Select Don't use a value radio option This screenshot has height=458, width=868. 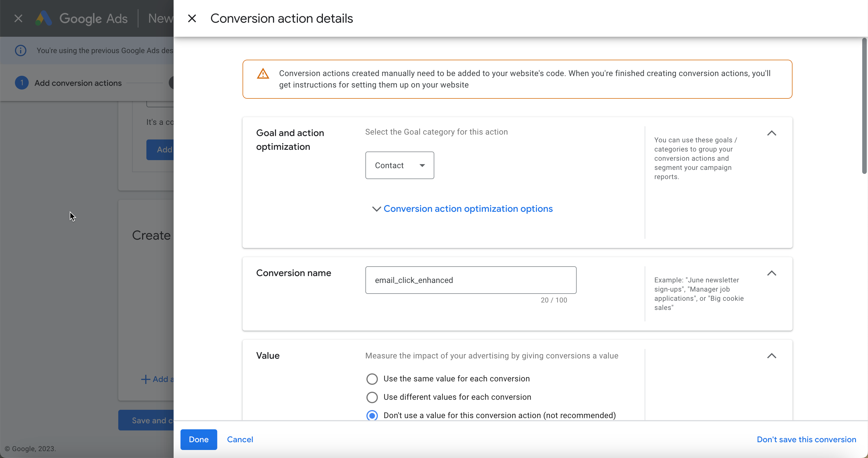[372, 415]
